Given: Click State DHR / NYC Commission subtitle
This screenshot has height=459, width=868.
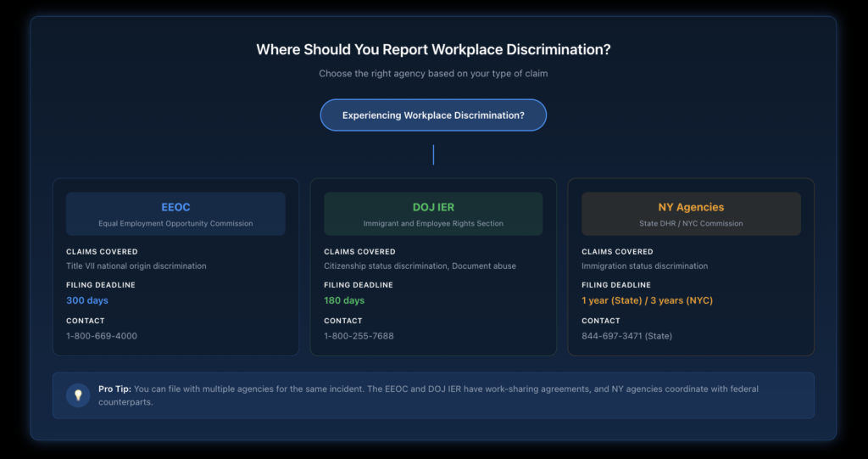Looking at the screenshot, I should (x=691, y=223).
